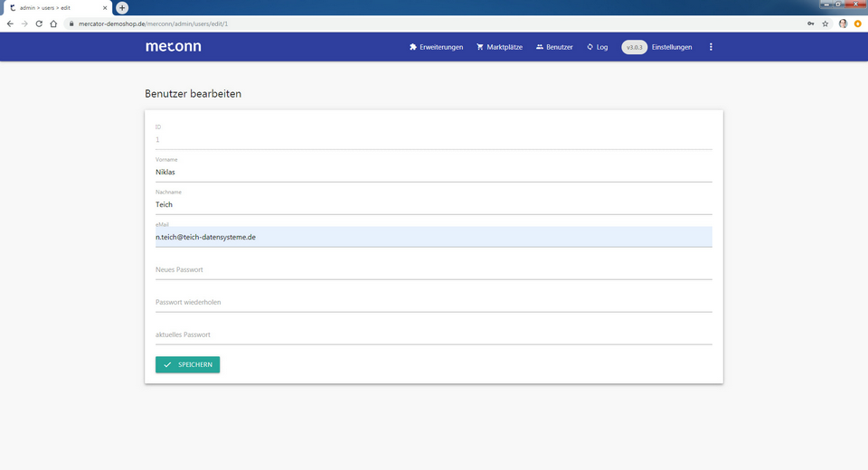Open the browser profile avatar
The width and height of the screenshot is (868, 470).
[843, 23]
